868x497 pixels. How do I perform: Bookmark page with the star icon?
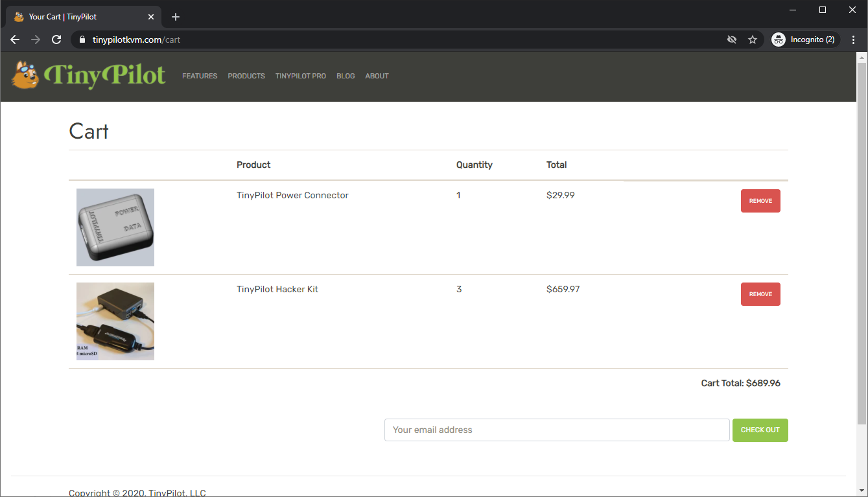coord(753,40)
